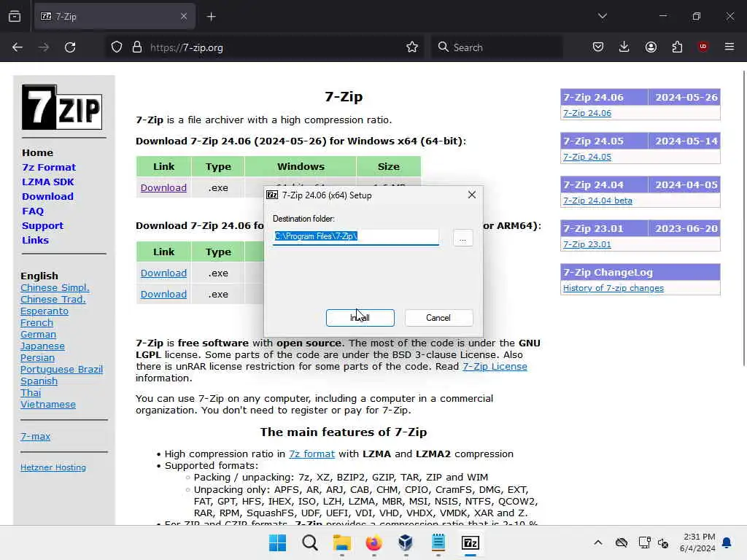Open the 7-Zip 23.01 news link

tap(587, 244)
